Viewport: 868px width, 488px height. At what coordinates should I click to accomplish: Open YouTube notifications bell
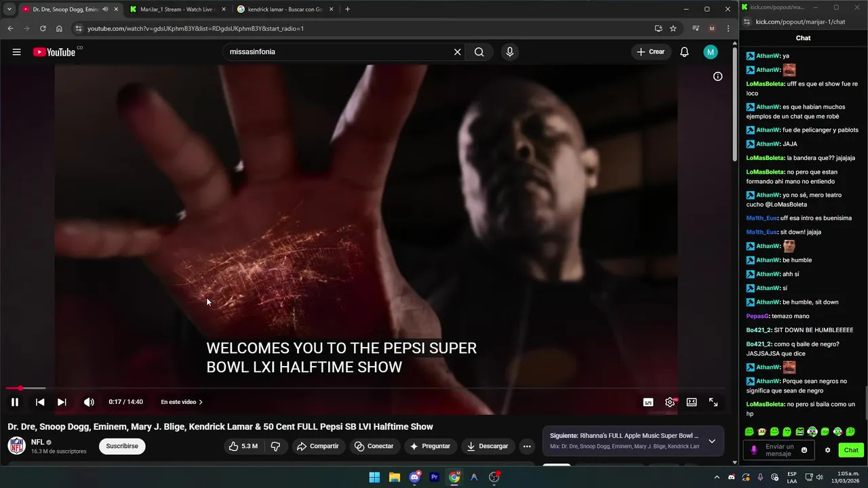pyautogui.click(x=684, y=52)
